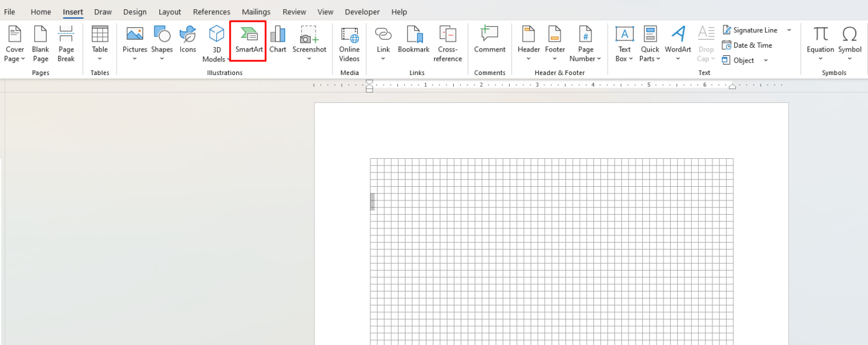868x345 pixels.
Task: Open the References tab
Action: click(x=211, y=12)
